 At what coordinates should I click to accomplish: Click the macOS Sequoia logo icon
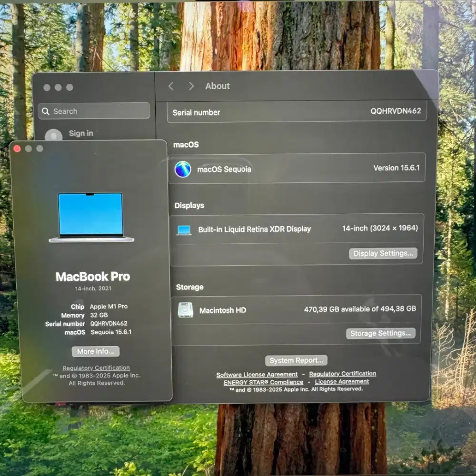click(x=183, y=169)
